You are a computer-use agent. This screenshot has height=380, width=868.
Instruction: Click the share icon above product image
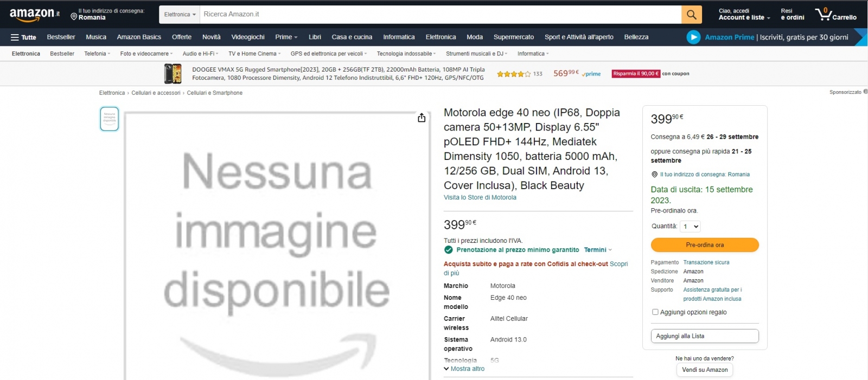[422, 118]
